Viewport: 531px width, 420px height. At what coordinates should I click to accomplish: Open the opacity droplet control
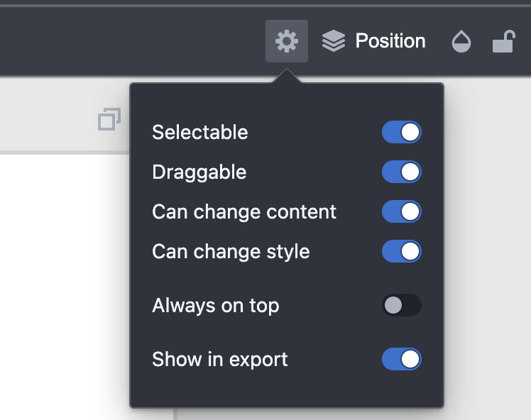point(461,43)
